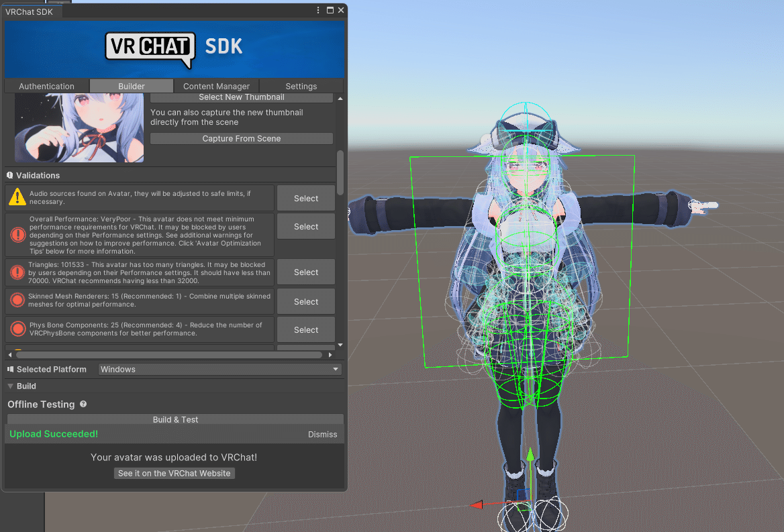Click See it on the VRChat Website
This screenshot has width=784, height=532.
(175, 473)
